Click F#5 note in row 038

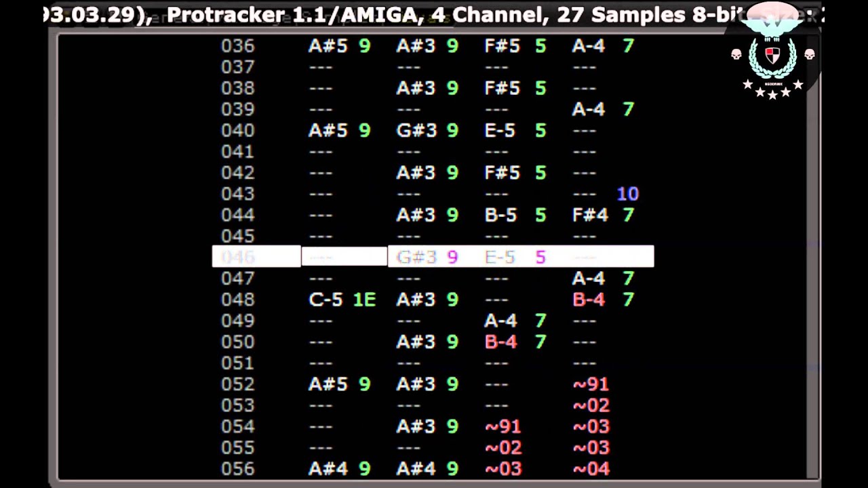coord(503,88)
